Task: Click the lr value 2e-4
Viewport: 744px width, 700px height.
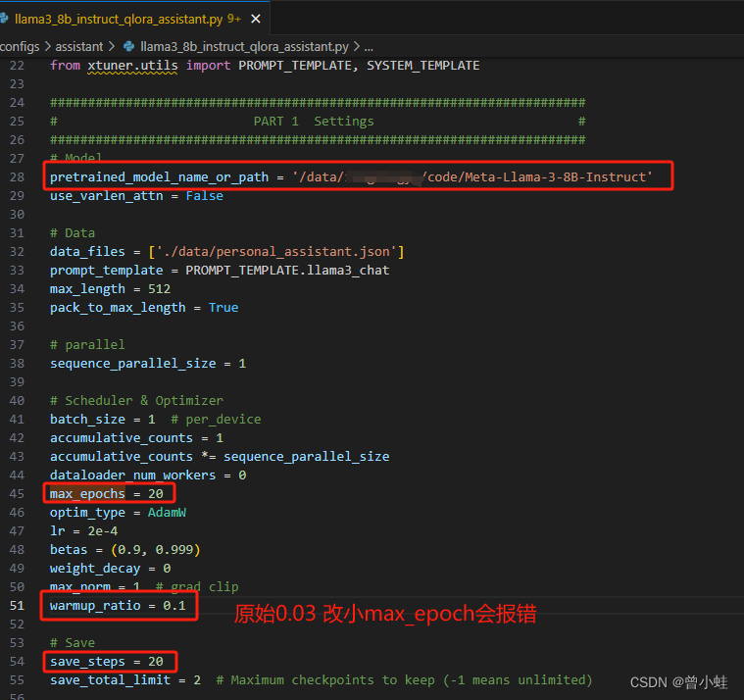Action: click(103, 531)
